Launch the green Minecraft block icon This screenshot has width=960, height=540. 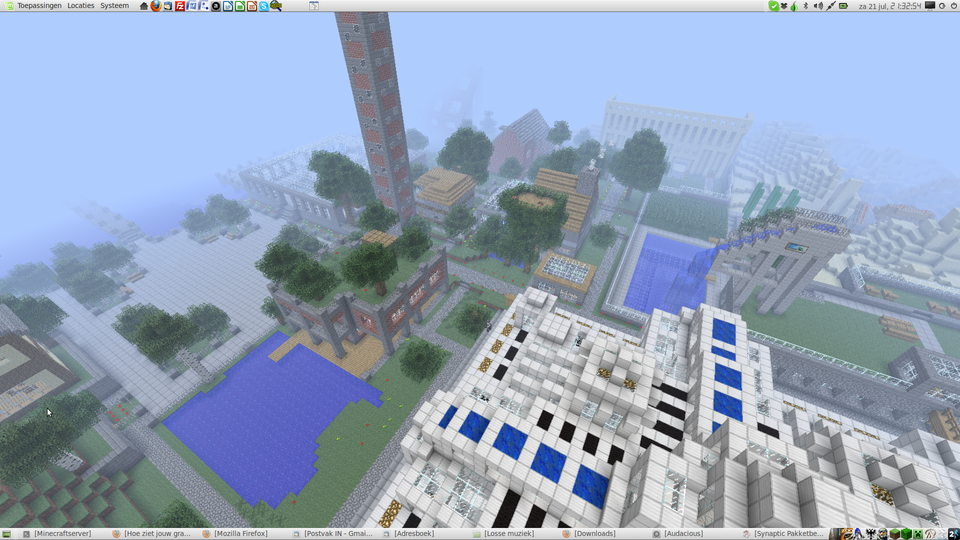[907, 534]
